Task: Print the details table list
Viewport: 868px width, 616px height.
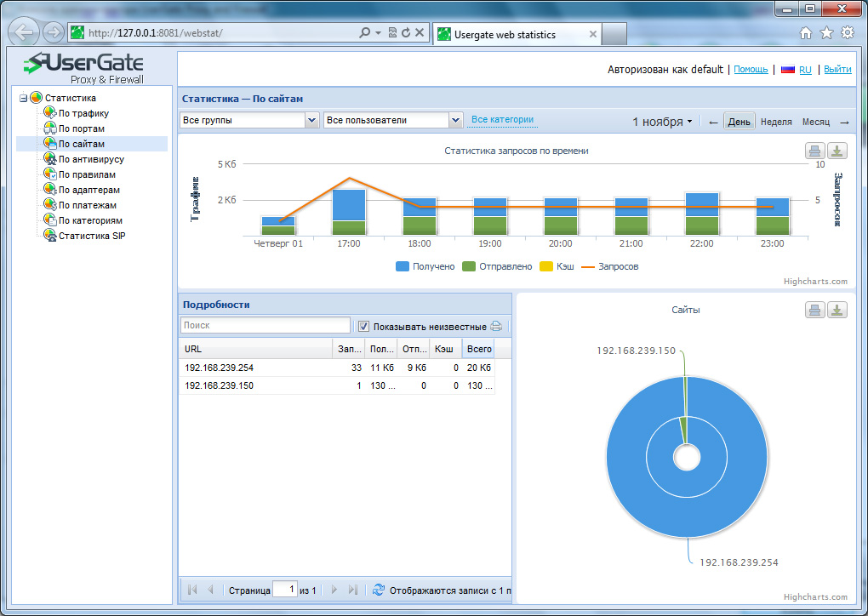Action: tap(496, 326)
